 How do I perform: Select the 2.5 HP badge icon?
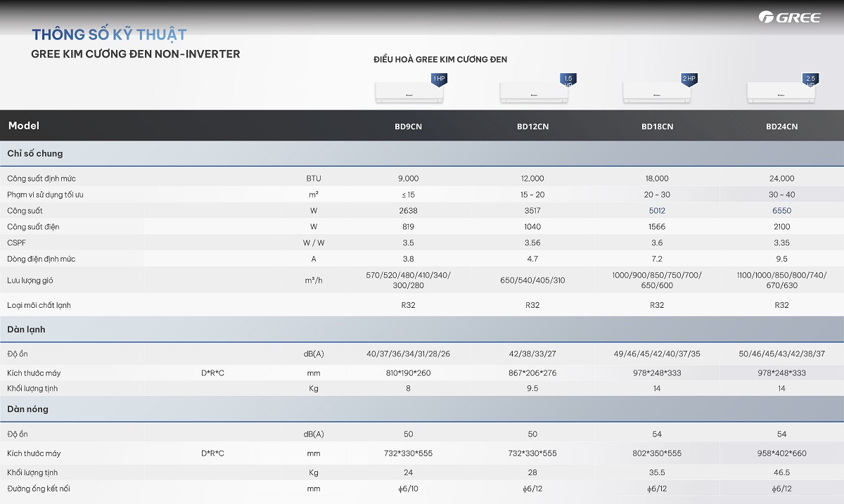pos(810,81)
